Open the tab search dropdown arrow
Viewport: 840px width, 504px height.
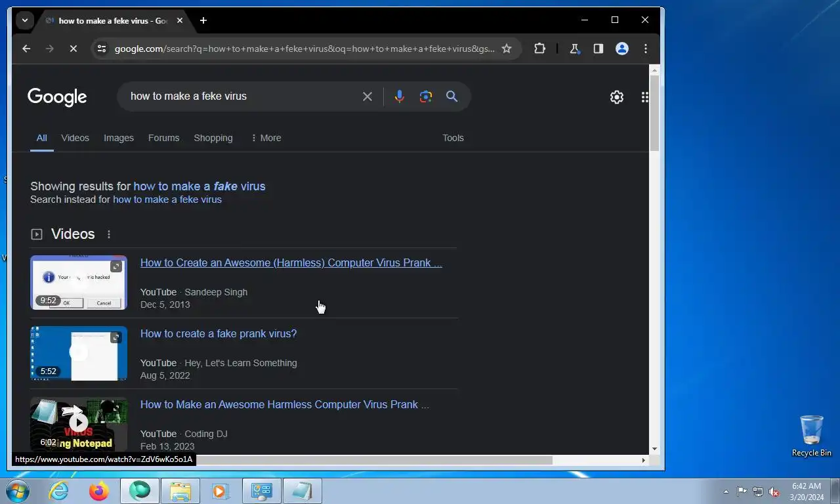(x=25, y=20)
